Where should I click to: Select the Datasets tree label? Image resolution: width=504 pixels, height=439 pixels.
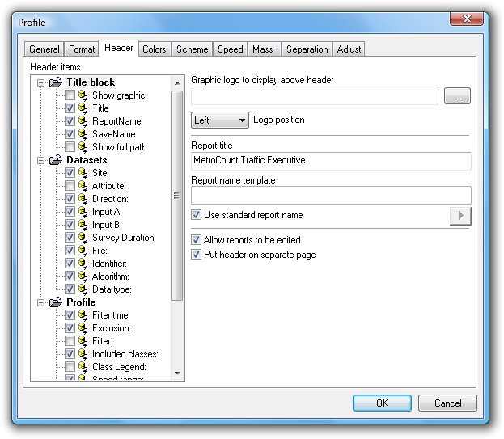click(x=87, y=160)
